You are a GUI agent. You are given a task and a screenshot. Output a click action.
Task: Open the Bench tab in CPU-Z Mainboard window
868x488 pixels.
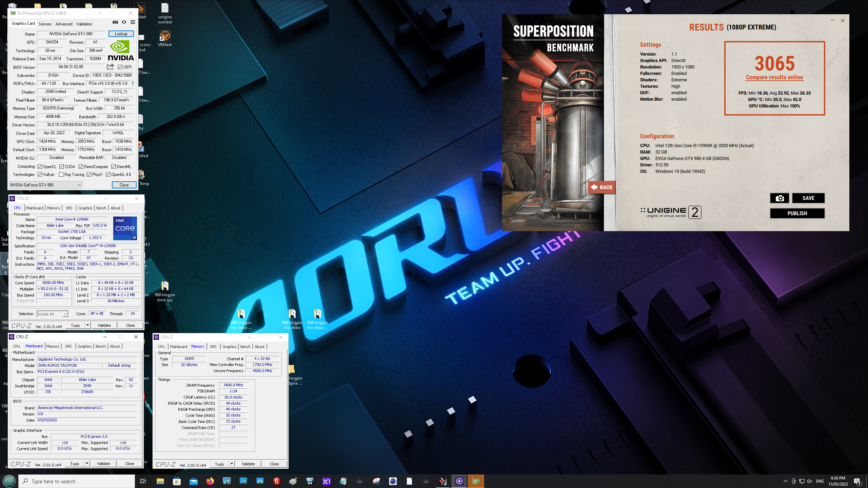click(x=101, y=346)
